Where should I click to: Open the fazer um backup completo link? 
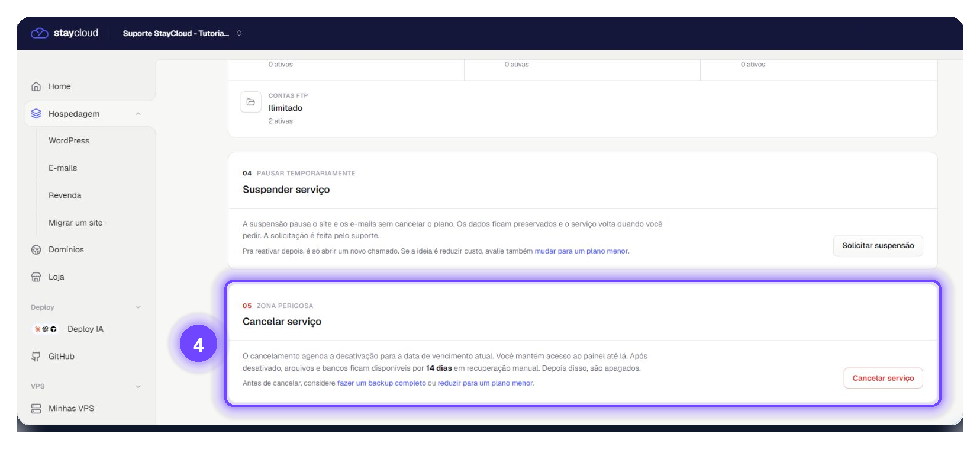[382, 383]
